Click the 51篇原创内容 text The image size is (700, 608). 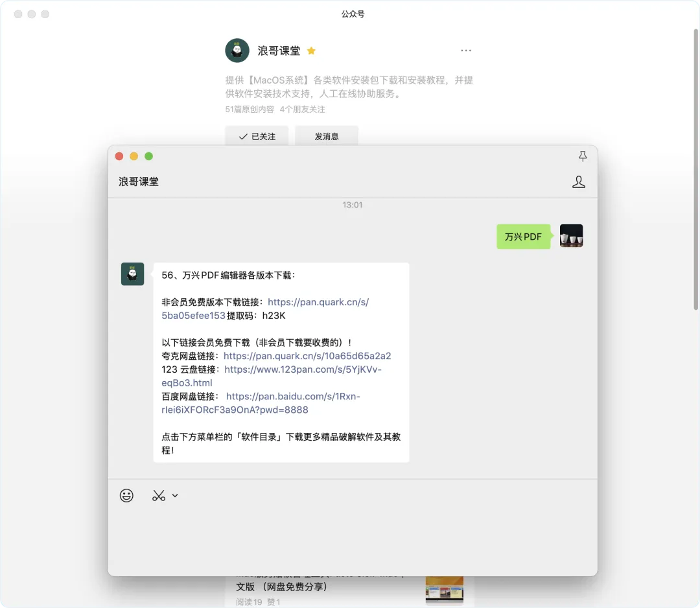coord(250,110)
